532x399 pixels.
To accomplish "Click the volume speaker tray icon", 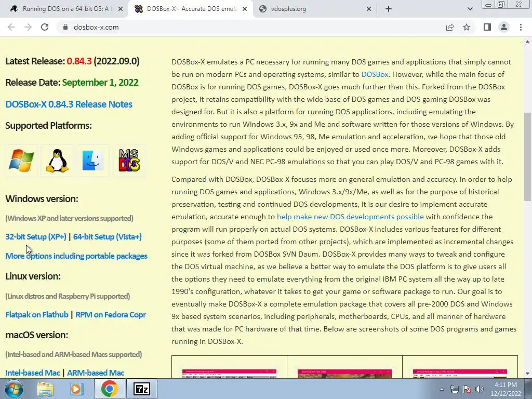I will [x=479, y=389].
